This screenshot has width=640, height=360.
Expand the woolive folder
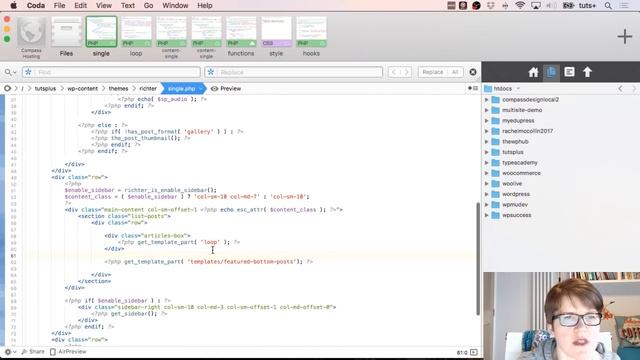[x=487, y=184]
